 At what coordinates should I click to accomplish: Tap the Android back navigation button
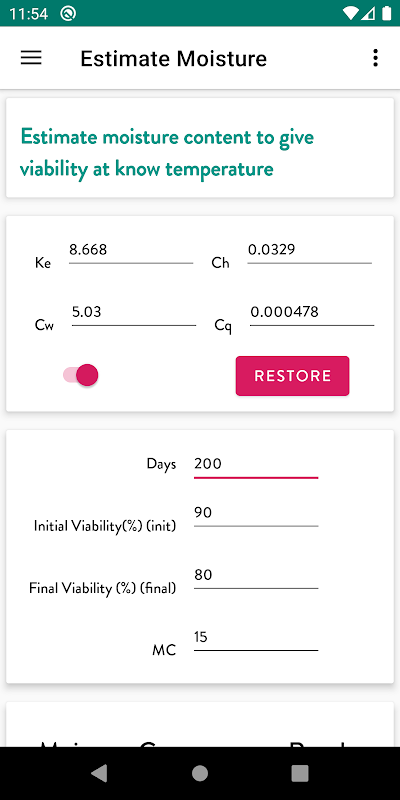click(99, 773)
